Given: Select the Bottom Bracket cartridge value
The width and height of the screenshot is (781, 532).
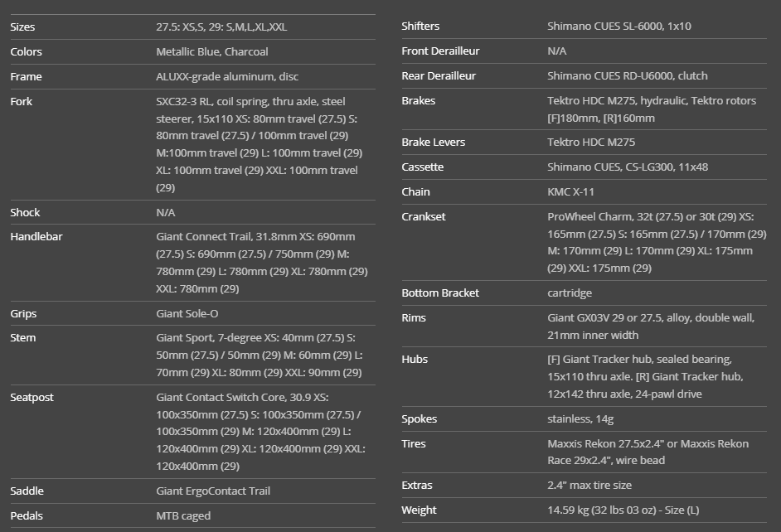Looking at the screenshot, I should tap(570, 293).
